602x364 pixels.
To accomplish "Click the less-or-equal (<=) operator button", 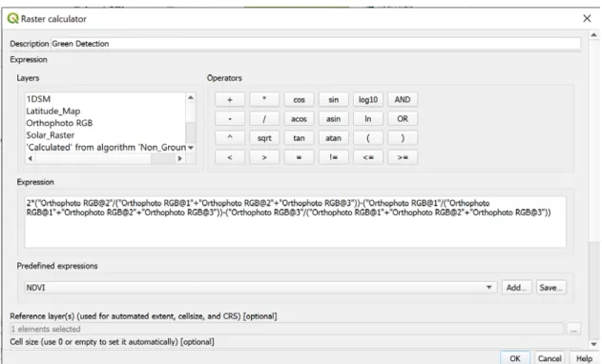I will pyautogui.click(x=368, y=157).
